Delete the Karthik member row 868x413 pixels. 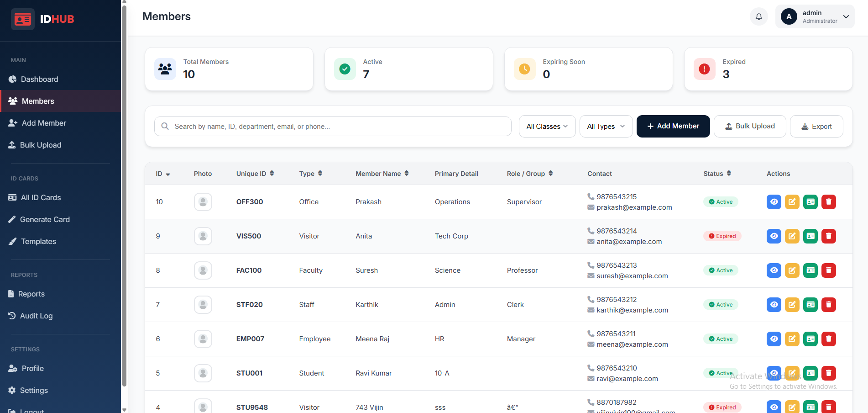[828, 305]
